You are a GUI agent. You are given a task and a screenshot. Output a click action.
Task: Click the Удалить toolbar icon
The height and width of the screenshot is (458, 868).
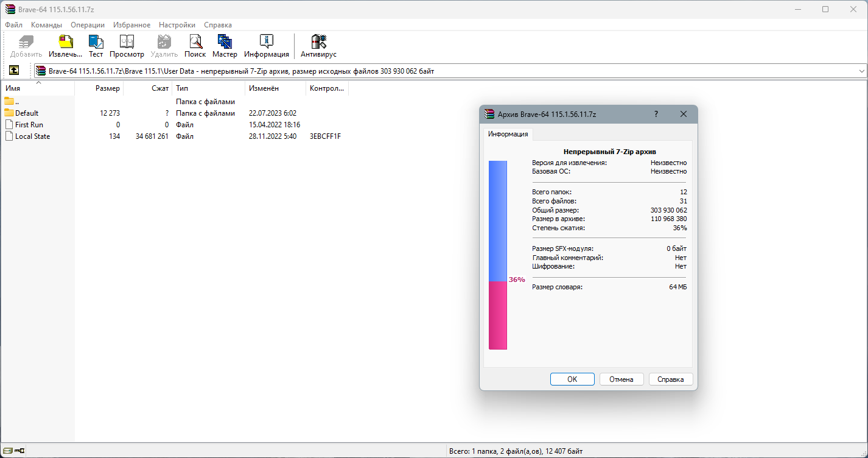[x=164, y=46]
